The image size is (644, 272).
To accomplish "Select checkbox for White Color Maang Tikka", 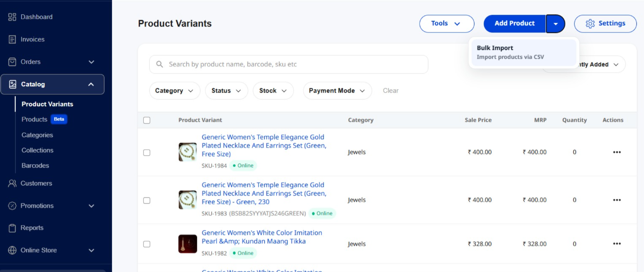I will [147, 244].
